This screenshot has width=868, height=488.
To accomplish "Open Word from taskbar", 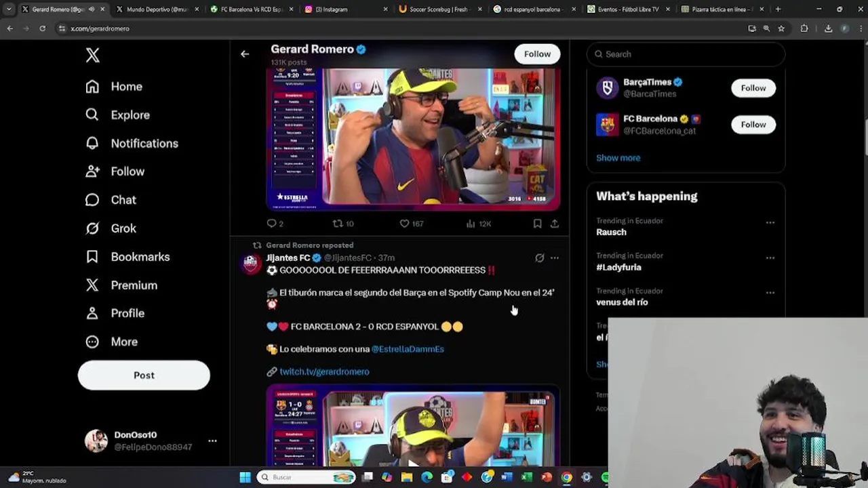I will pos(507,477).
